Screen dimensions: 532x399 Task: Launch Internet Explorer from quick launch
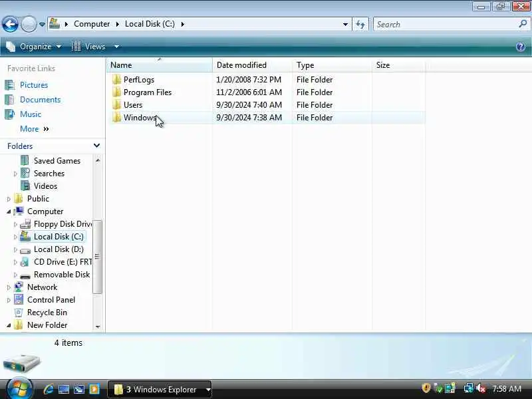49,389
